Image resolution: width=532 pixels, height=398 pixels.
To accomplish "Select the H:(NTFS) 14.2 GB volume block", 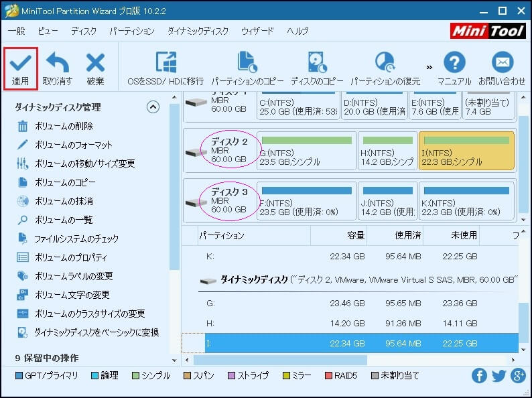I will (387, 151).
